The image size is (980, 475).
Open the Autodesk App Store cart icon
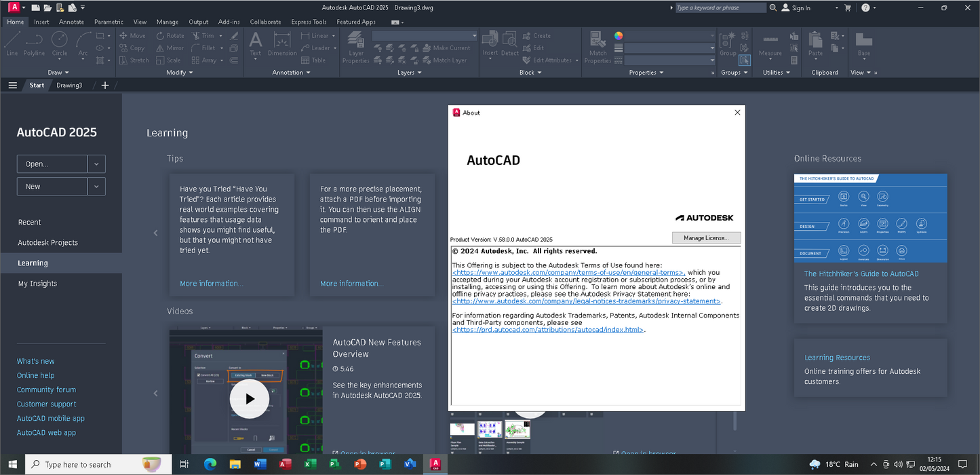point(847,7)
